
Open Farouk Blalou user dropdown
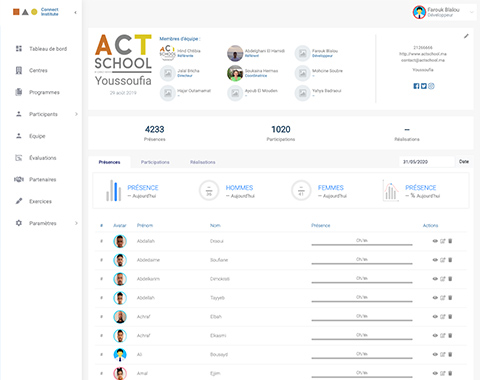click(x=444, y=12)
